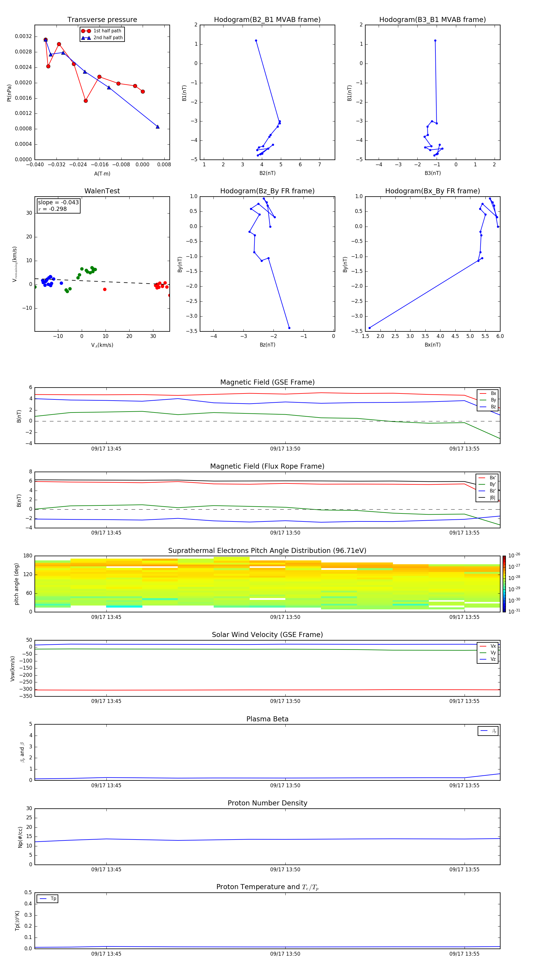
Task: Click the 'Proton Number Density' title
Action: pyautogui.click(x=267, y=803)
